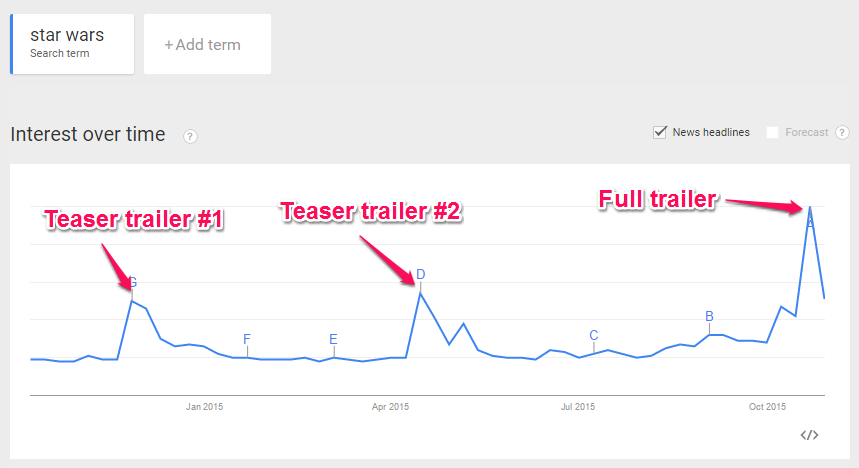The width and height of the screenshot is (859, 468).
Task: Click news marker E on the chart
Action: pos(333,339)
